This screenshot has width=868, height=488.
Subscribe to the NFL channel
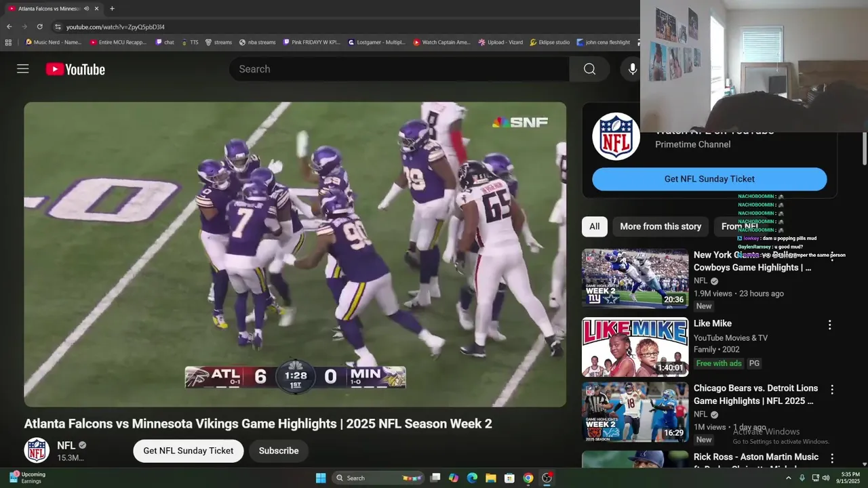click(279, 451)
